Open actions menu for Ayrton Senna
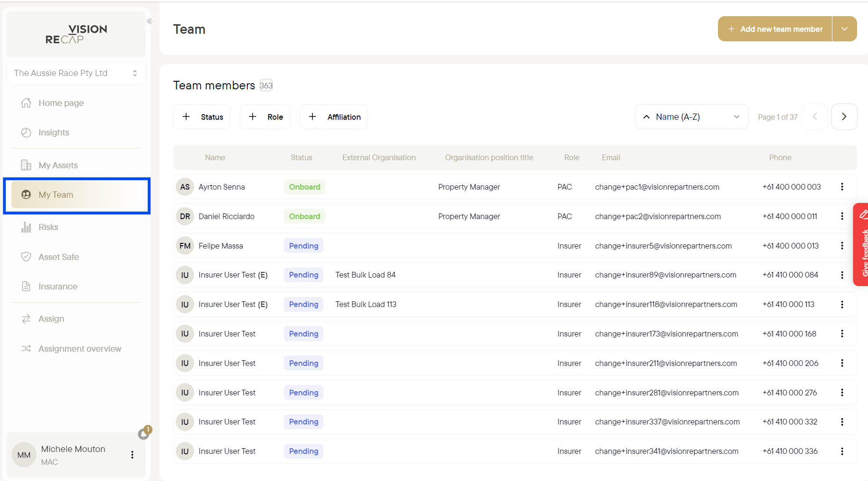 (x=842, y=187)
